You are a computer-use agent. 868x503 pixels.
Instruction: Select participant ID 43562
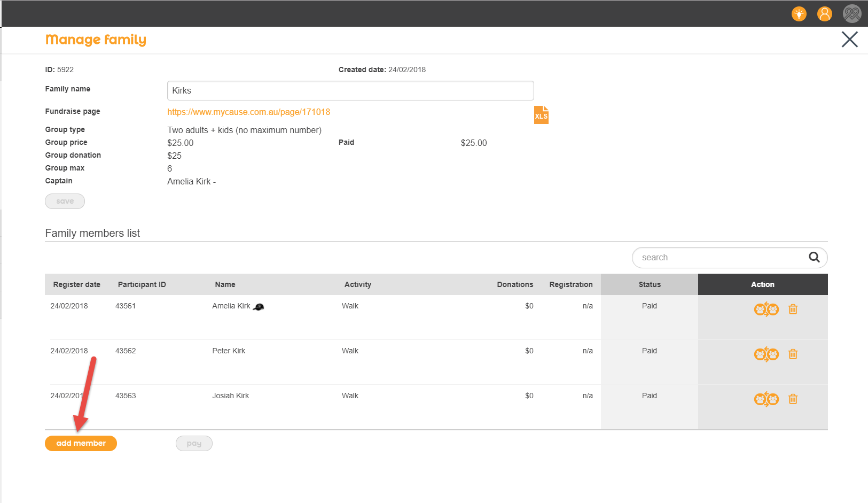click(x=126, y=351)
